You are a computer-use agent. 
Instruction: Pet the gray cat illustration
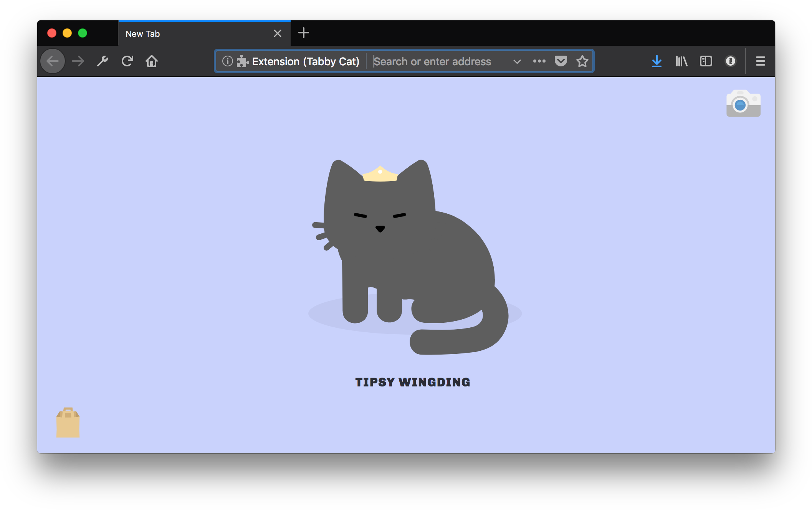(411, 257)
